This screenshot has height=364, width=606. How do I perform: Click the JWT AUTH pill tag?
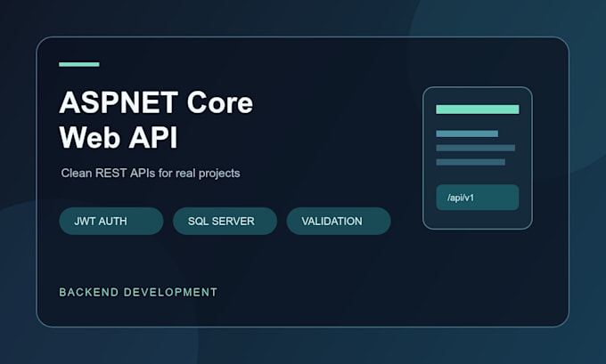[111, 222]
